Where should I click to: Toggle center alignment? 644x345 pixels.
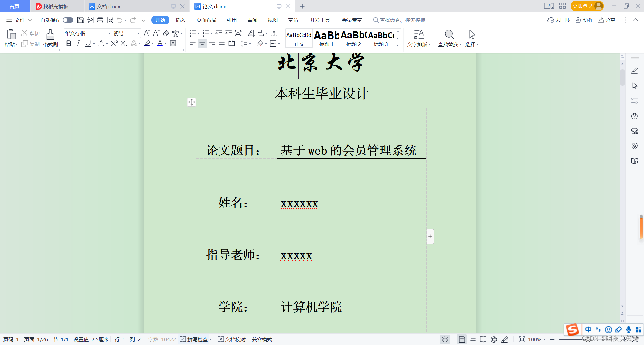coord(202,43)
